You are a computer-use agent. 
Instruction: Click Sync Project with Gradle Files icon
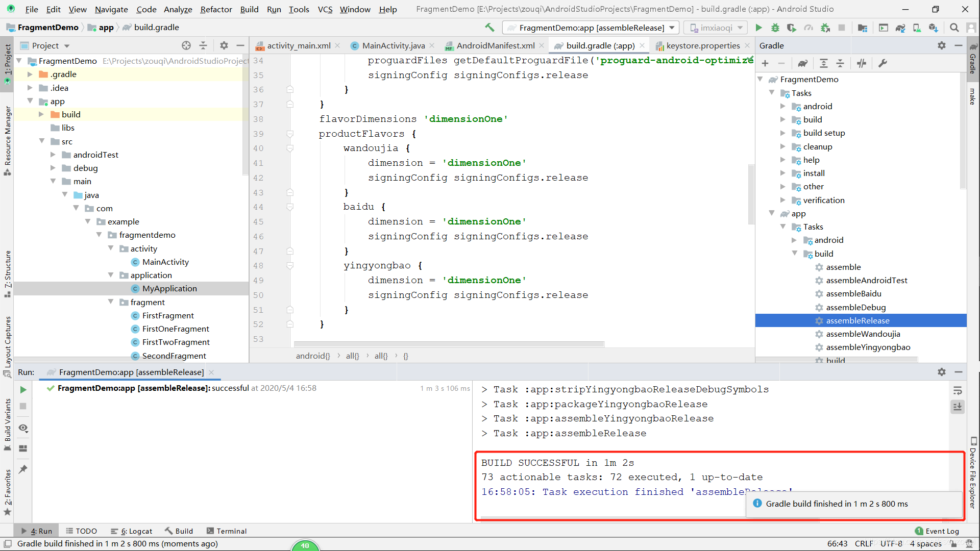click(900, 28)
